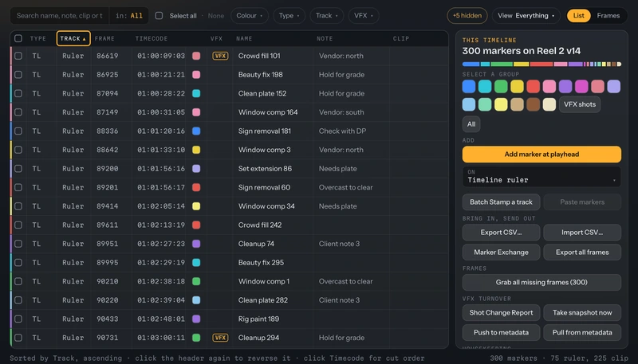Sort by the Timecode column header

152,38
